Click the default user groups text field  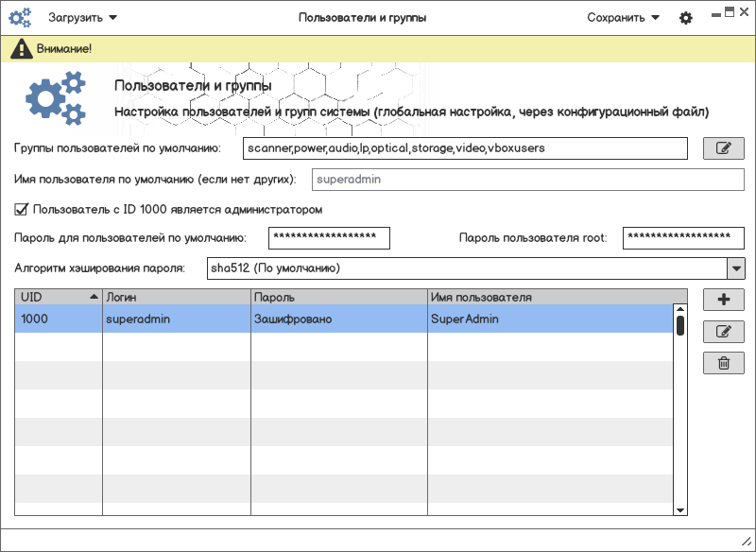pos(464,148)
